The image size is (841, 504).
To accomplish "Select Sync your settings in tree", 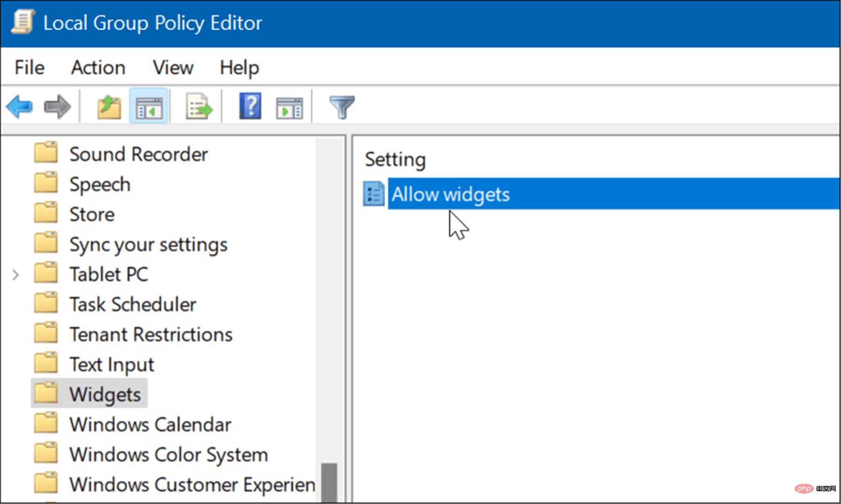I will click(x=149, y=245).
